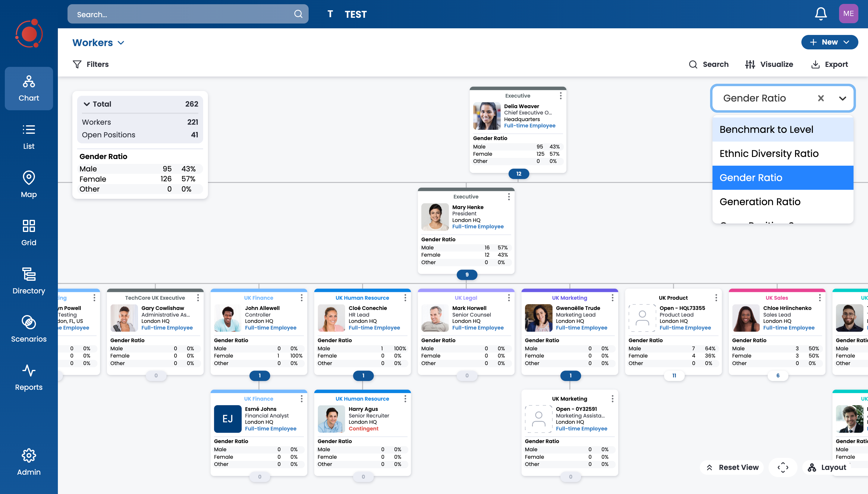Open Reports in sidebar

tap(29, 378)
